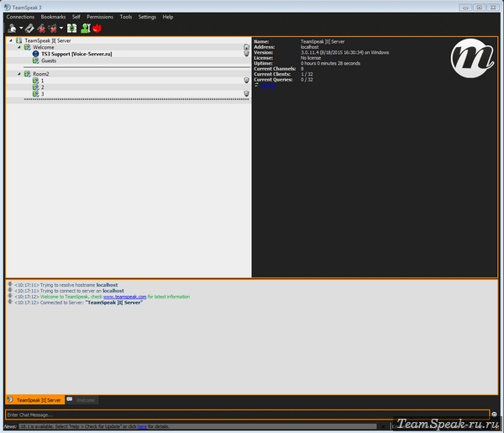The height and width of the screenshot is (433, 504).
Task: Click the disconnect from current server icon
Action: (x=41, y=29)
